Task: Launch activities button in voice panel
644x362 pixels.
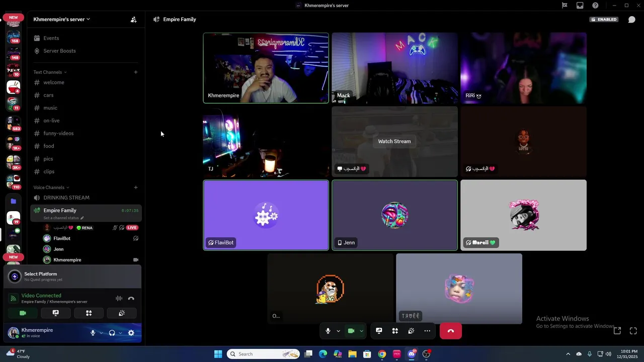Action: click(x=89, y=313)
